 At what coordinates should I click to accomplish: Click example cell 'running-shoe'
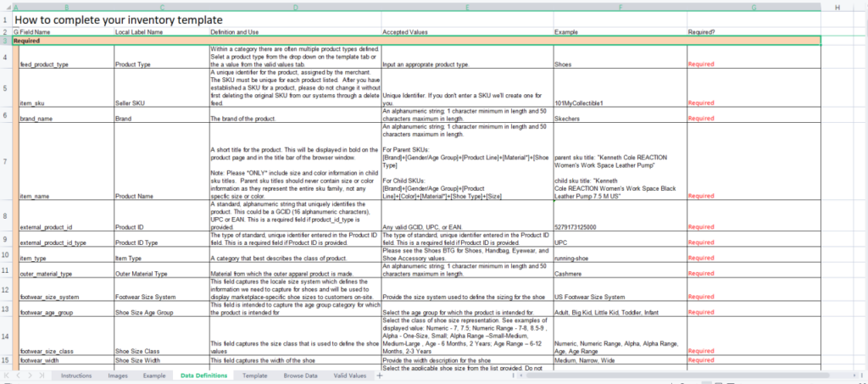[x=620, y=254]
